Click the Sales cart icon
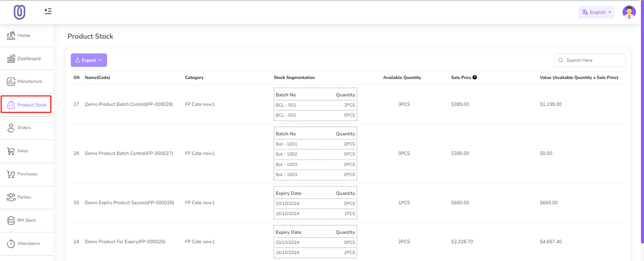This screenshot has width=644, height=261. click(11, 151)
